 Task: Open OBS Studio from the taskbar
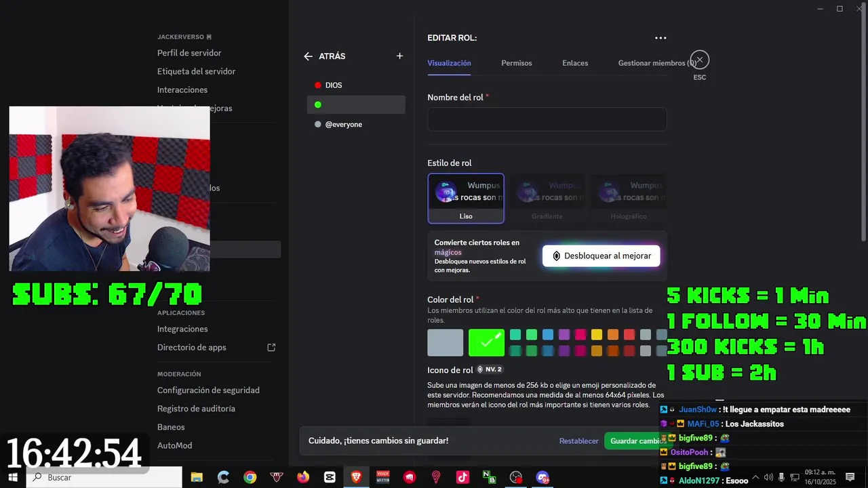point(516,477)
